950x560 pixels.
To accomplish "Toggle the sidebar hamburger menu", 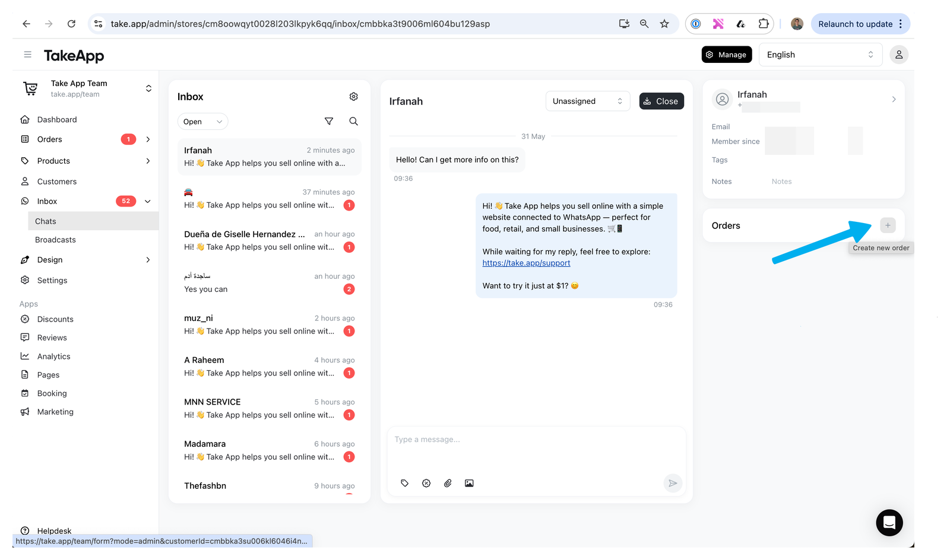I will click(x=27, y=55).
